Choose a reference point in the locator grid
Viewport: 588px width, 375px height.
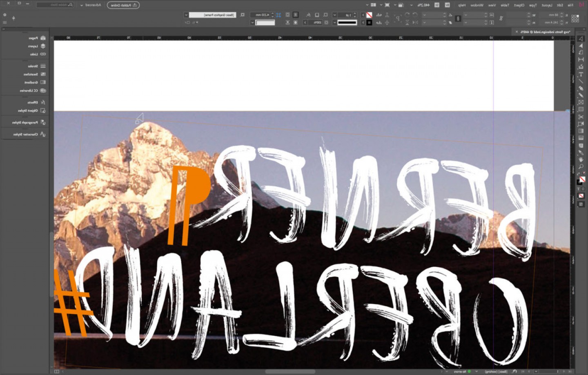click(x=575, y=18)
